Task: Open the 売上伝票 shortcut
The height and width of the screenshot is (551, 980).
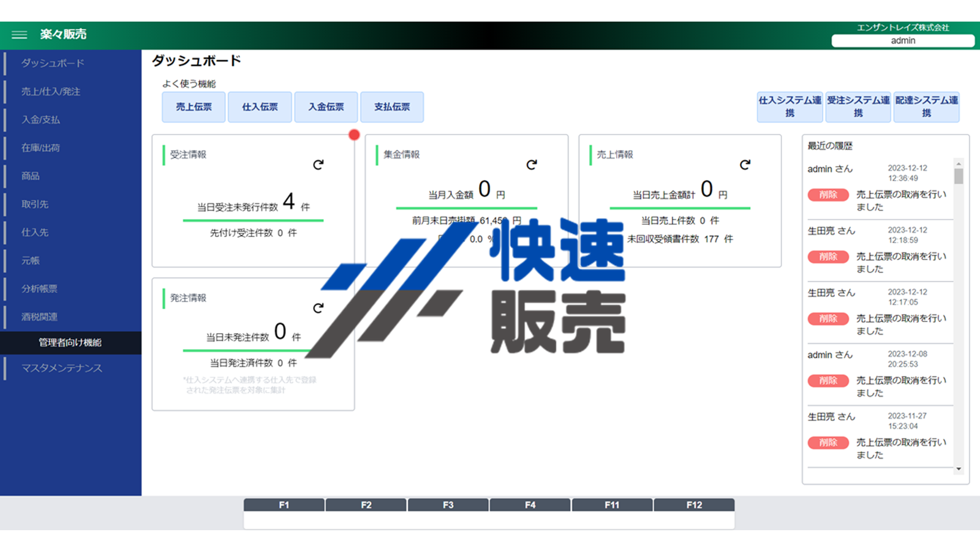Action: point(194,107)
